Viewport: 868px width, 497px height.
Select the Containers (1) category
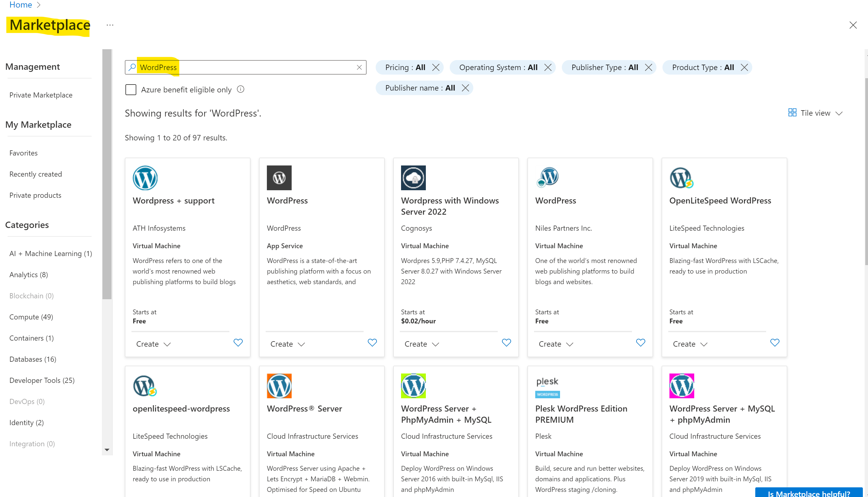click(x=31, y=338)
